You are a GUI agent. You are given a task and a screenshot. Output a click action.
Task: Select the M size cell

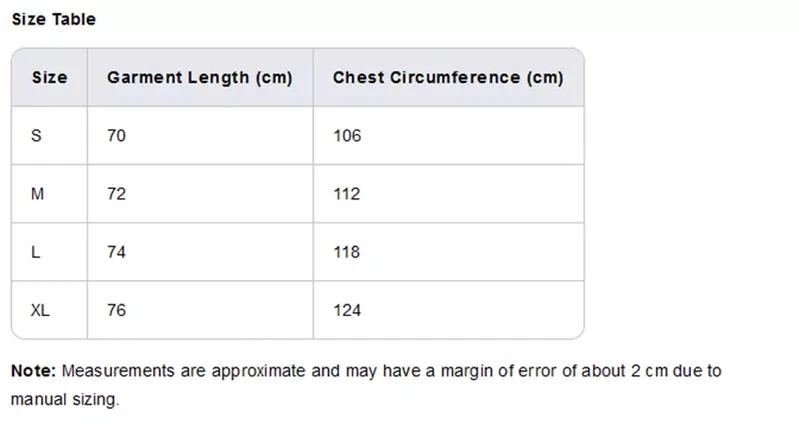click(38, 194)
